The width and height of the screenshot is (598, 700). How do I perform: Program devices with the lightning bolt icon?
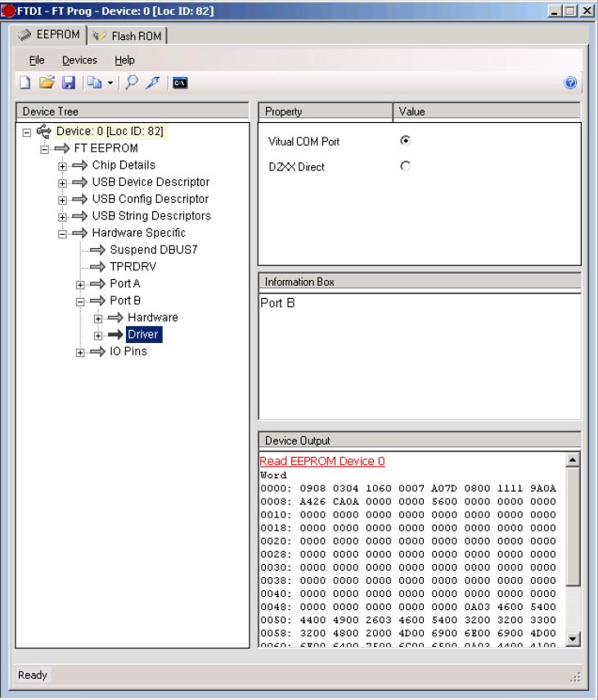153,83
